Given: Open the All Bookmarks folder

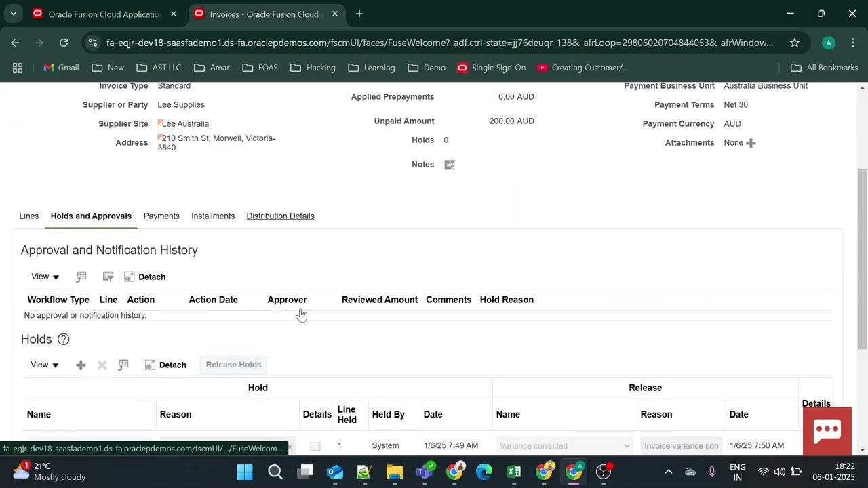Looking at the screenshot, I should point(825,68).
